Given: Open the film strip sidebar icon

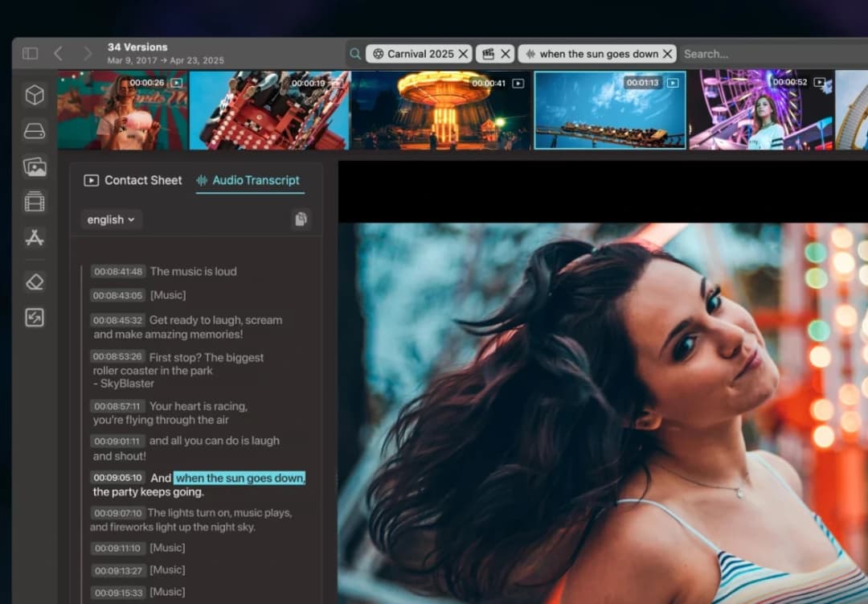Looking at the screenshot, I should [x=35, y=202].
